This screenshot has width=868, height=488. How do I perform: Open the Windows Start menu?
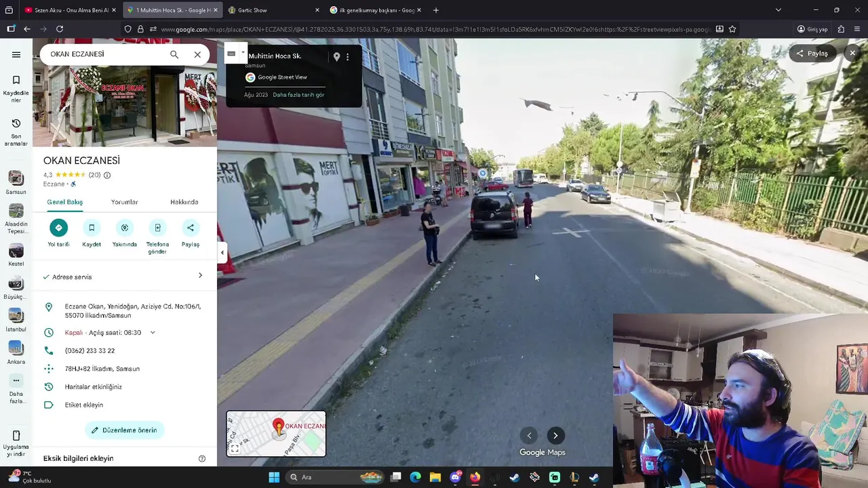pyautogui.click(x=274, y=477)
